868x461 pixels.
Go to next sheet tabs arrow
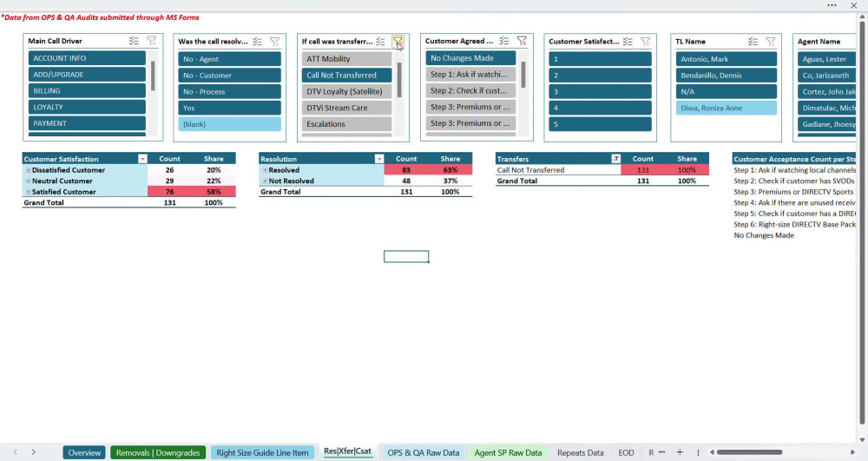(34, 452)
